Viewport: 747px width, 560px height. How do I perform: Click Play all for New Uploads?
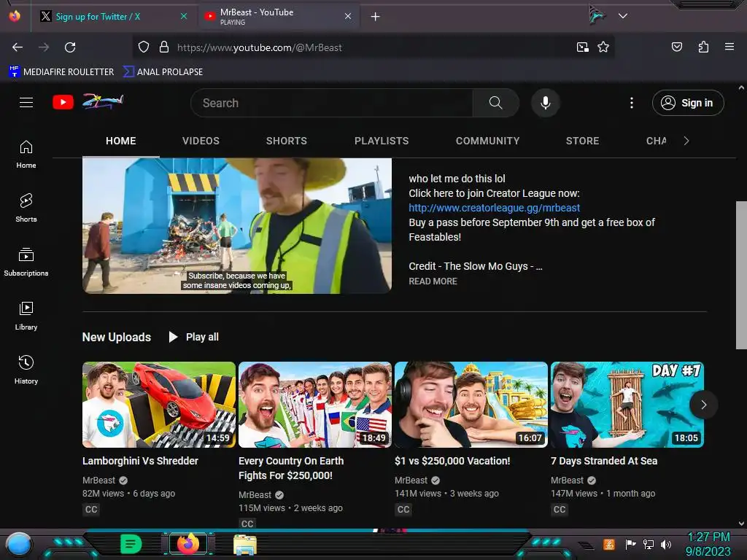coord(194,337)
